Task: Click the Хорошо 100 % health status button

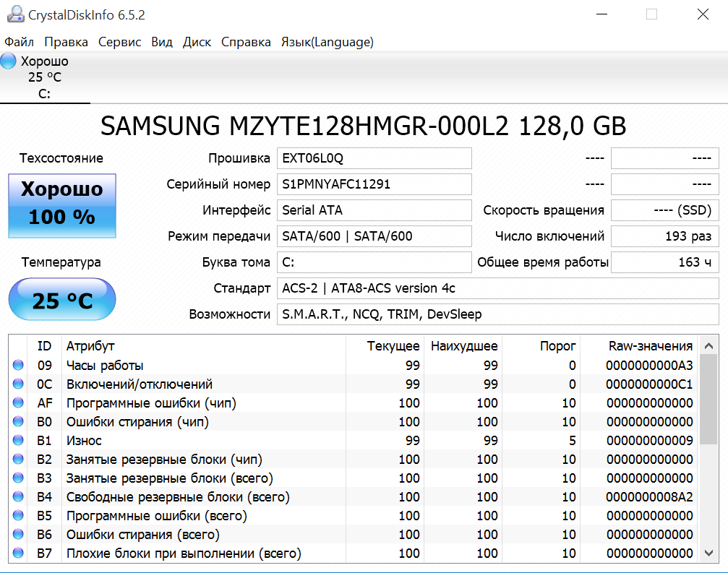Action: (x=62, y=205)
